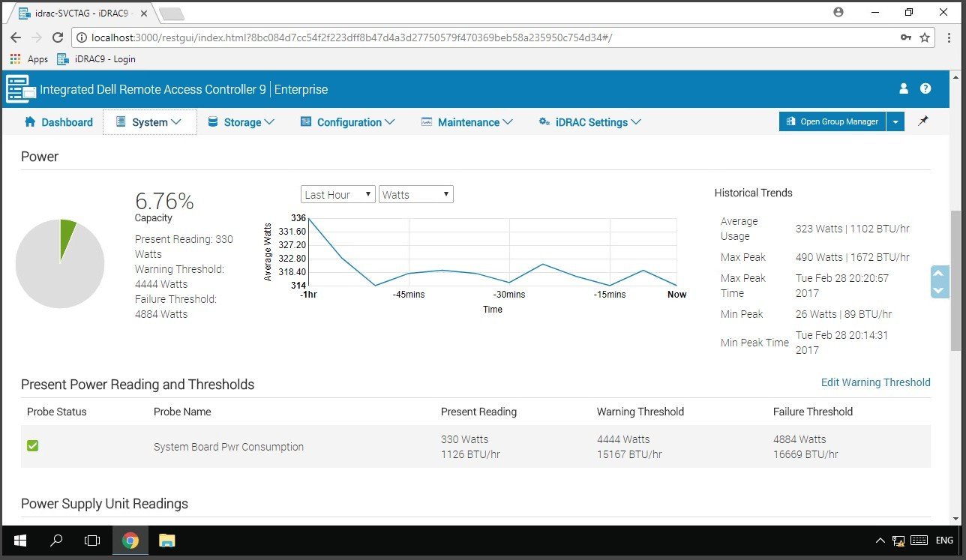The width and height of the screenshot is (966, 560).
Task: Expand the Last Hour time range dropdown
Action: 337,195
